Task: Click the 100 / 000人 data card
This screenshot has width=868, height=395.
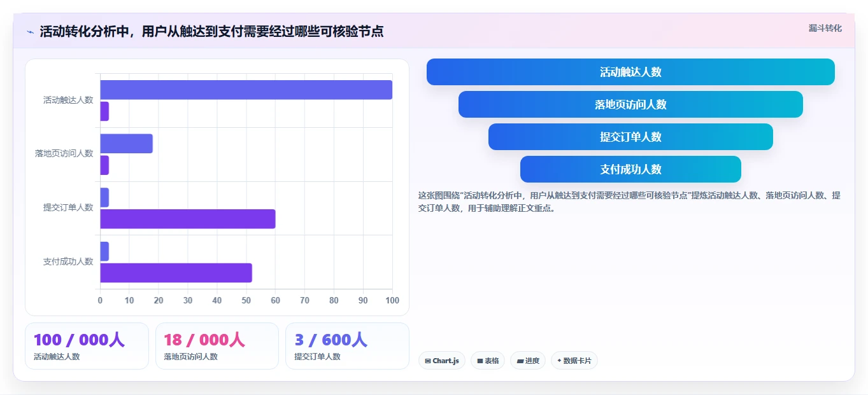Action: coord(87,346)
